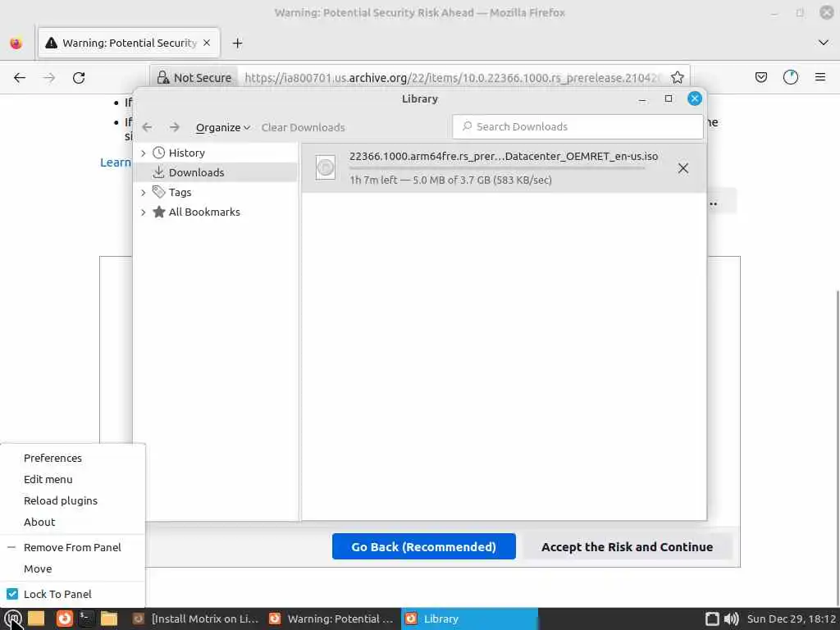Click Firefox logo icon left of tab
This screenshot has width=840, height=630.
pos(16,43)
